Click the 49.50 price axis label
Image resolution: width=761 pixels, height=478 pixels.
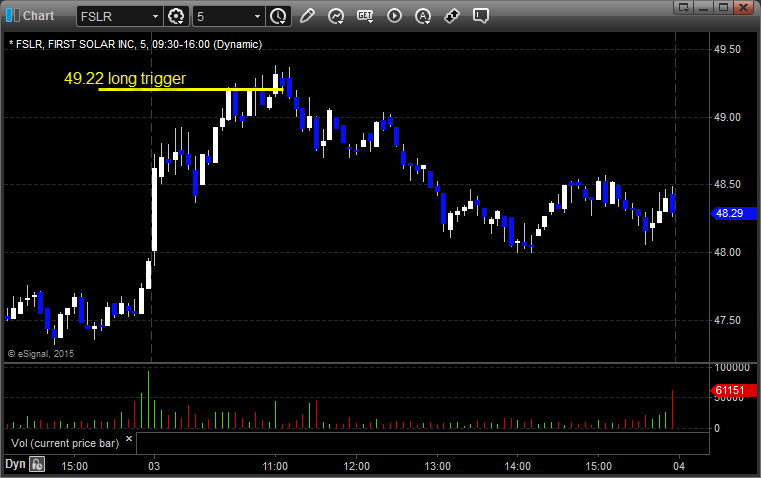727,49
